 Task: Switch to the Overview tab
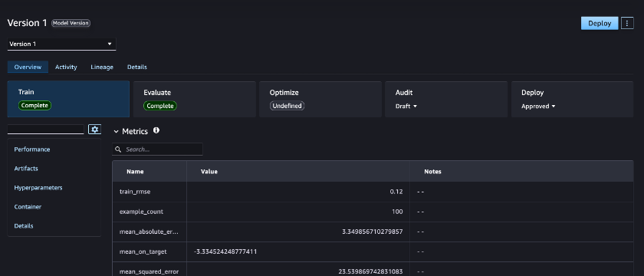[28, 67]
